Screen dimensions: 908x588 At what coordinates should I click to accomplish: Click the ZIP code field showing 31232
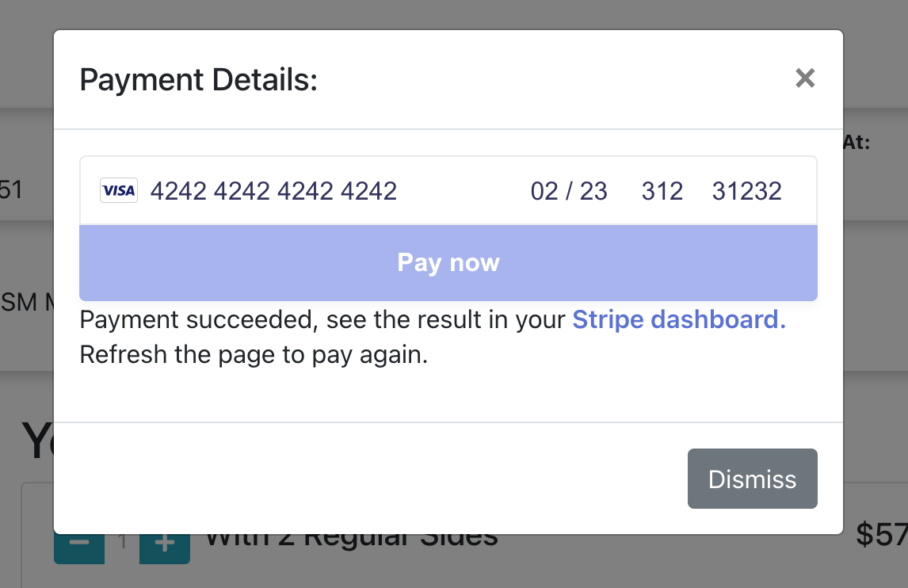[x=746, y=190]
